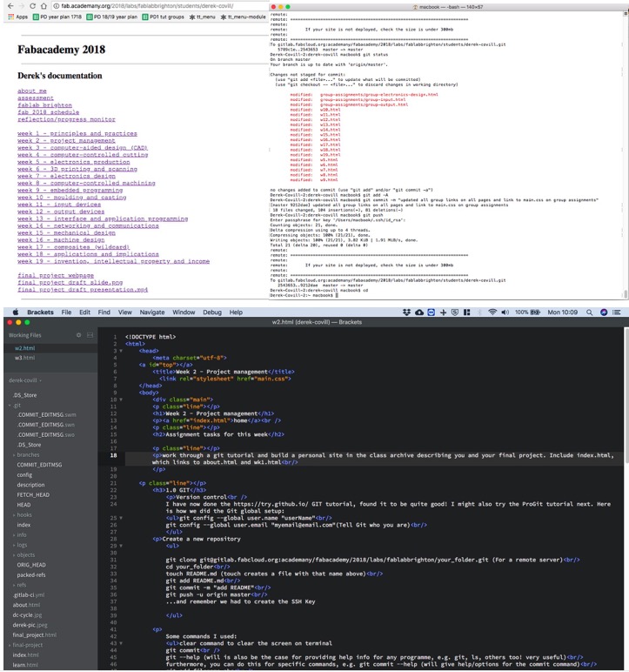Click the shield menu bar icon

click(x=455, y=312)
